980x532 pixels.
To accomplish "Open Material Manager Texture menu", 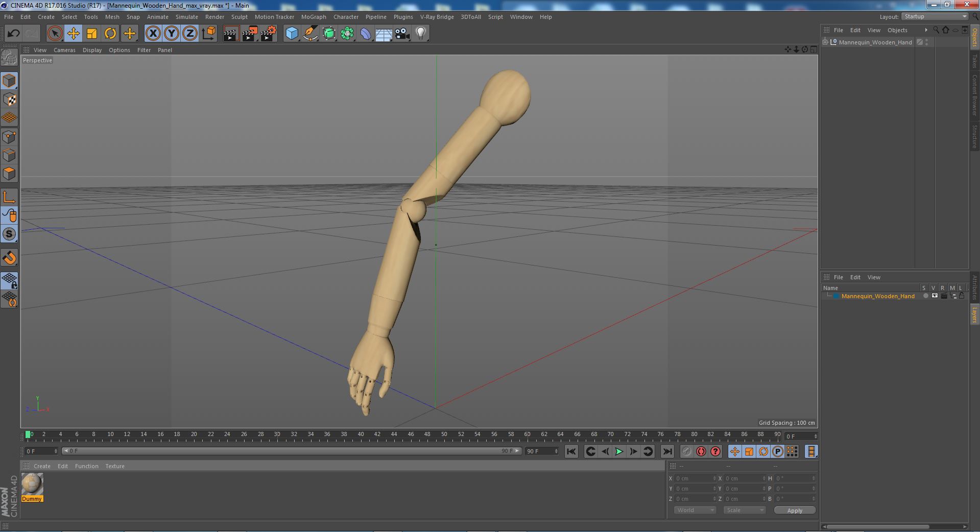I will tap(115, 466).
